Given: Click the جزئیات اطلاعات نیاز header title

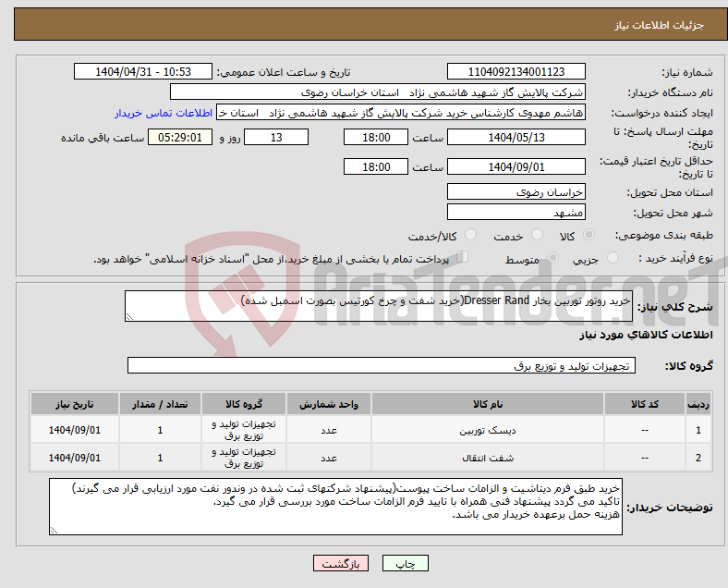Looking at the screenshot, I should [660, 25].
